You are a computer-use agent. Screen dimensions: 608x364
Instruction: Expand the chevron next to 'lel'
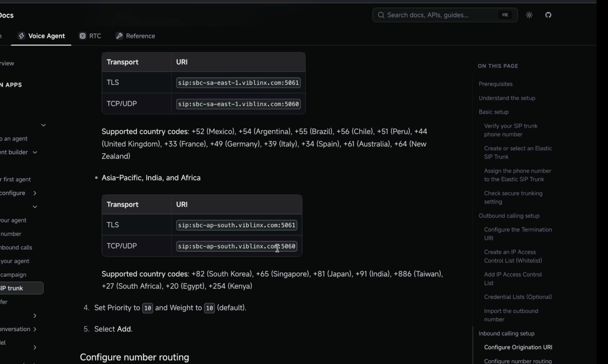tap(35, 347)
